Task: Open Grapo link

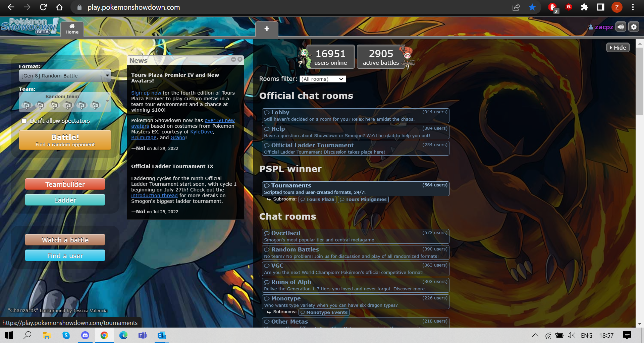Action: point(178,137)
